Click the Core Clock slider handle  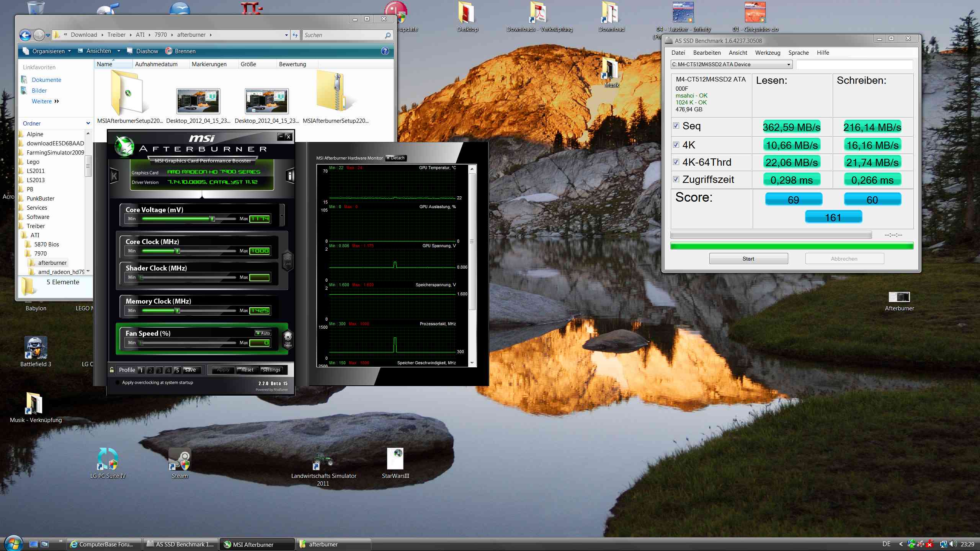coord(177,251)
